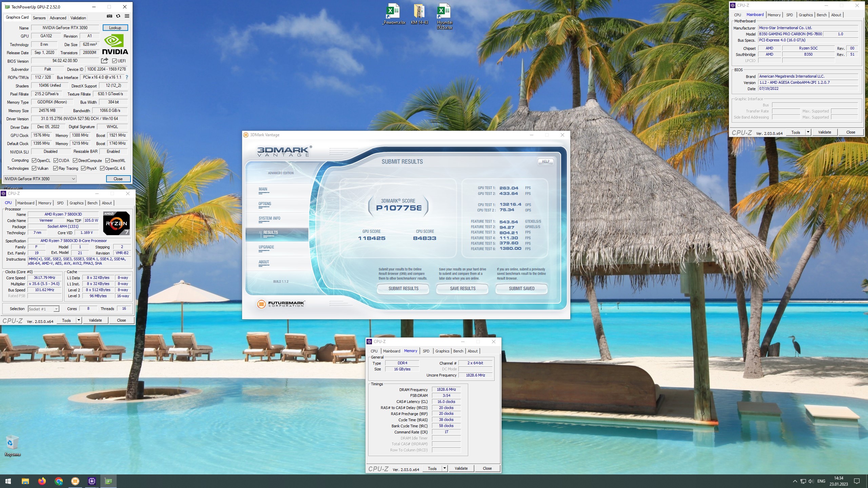Click the CPU-Z taskbar icon

click(92, 481)
